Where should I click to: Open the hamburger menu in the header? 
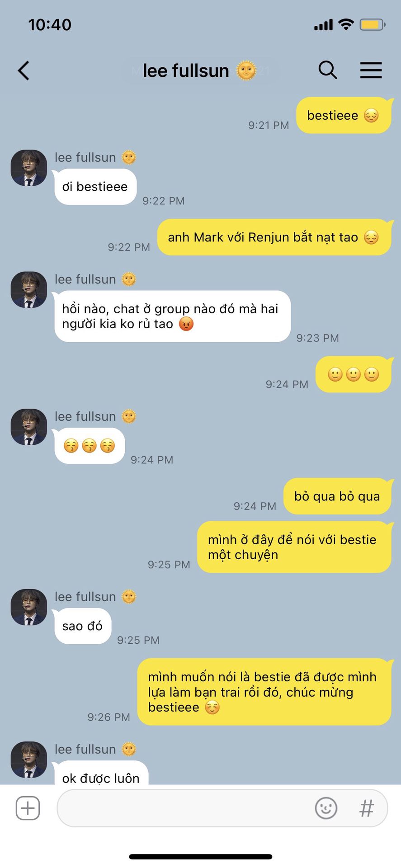click(371, 71)
